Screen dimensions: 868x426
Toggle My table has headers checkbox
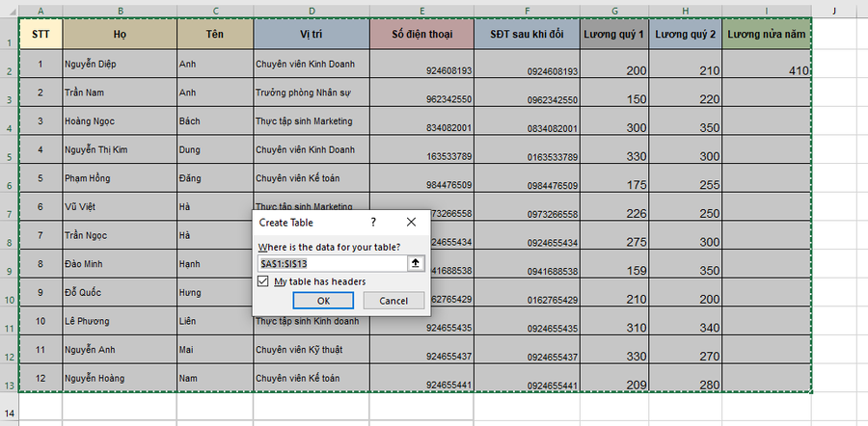point(263,281)
